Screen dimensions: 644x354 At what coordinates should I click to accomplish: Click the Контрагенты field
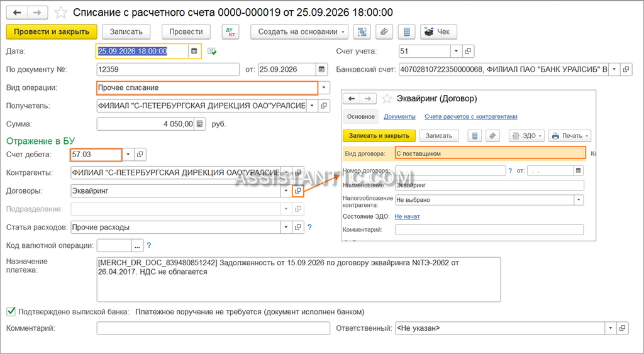coord(176,172)
